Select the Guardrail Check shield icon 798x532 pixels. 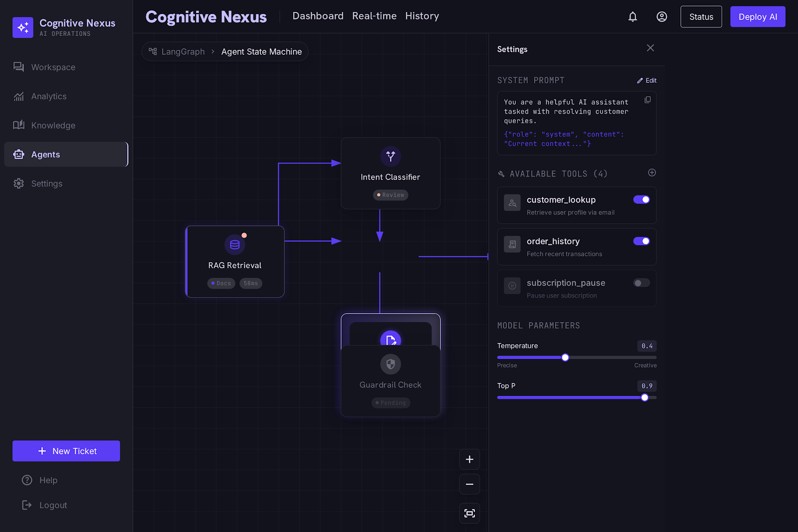391,364
